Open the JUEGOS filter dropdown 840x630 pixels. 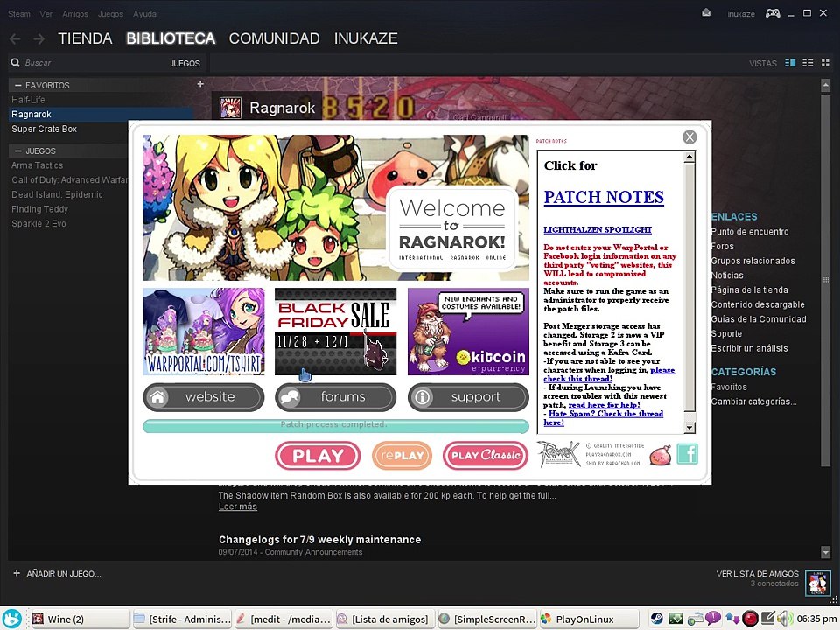(185, 63)
